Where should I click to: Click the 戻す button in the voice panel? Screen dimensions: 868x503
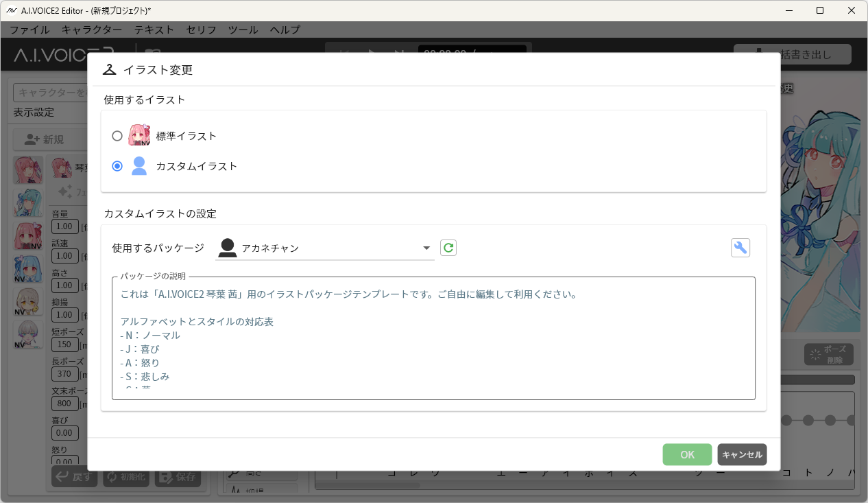75,478
